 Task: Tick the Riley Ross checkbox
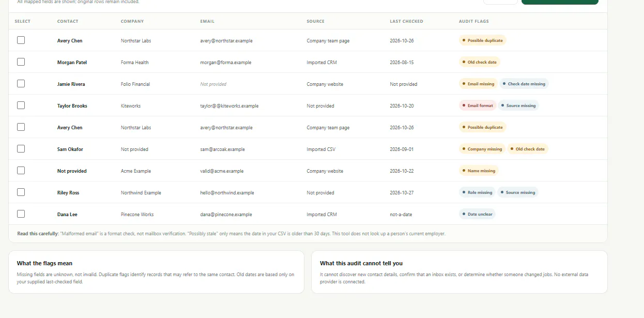tap(21, 192)
